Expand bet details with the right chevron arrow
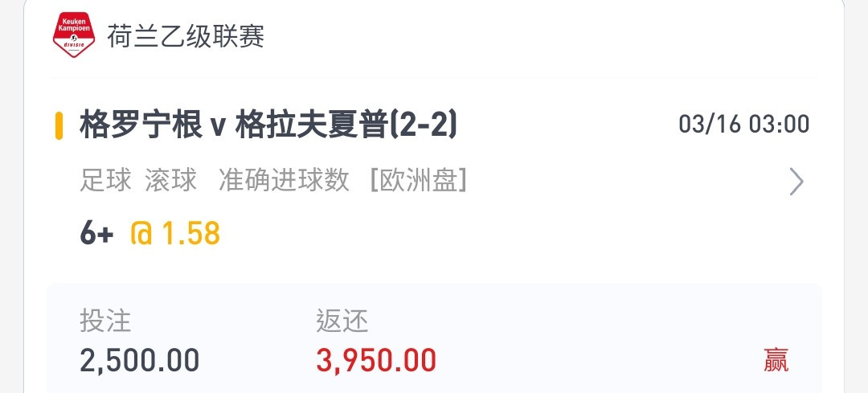The height and width of the screenshot is (393, 868). (x=796, y=182)
